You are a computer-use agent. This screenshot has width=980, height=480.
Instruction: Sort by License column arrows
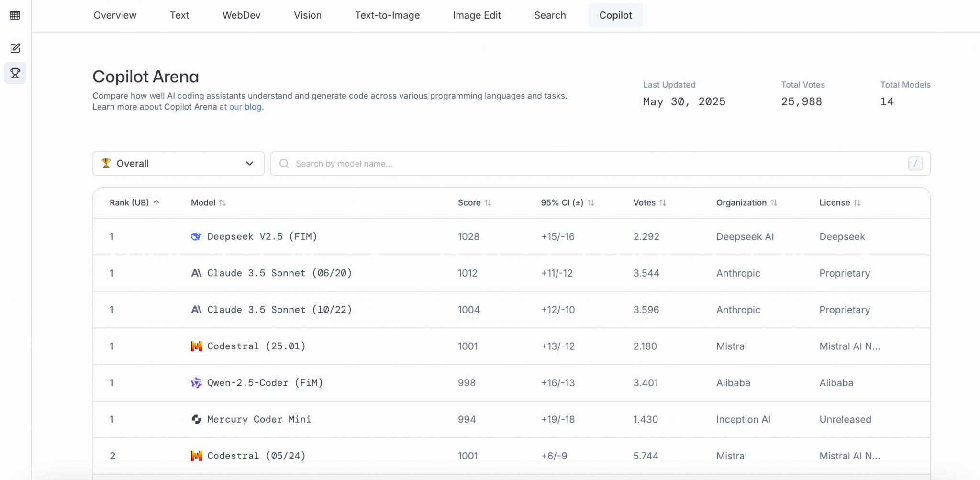(857, 203)
